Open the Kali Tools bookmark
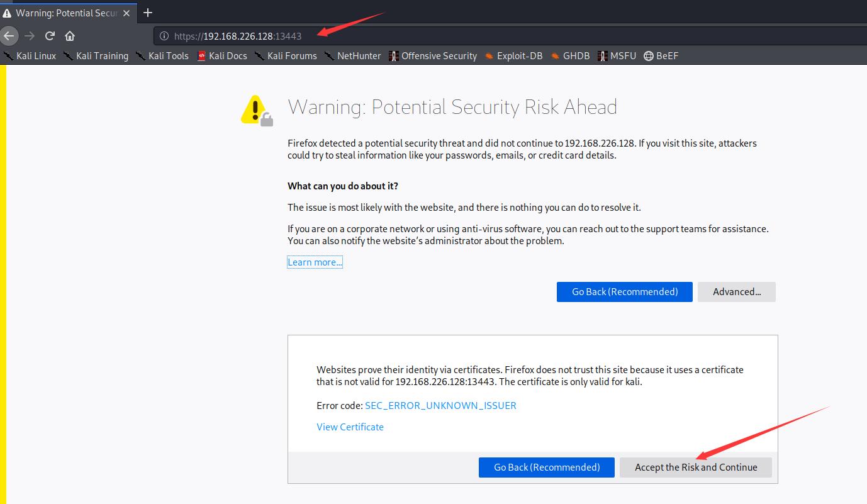 click(x=162, y=56)
